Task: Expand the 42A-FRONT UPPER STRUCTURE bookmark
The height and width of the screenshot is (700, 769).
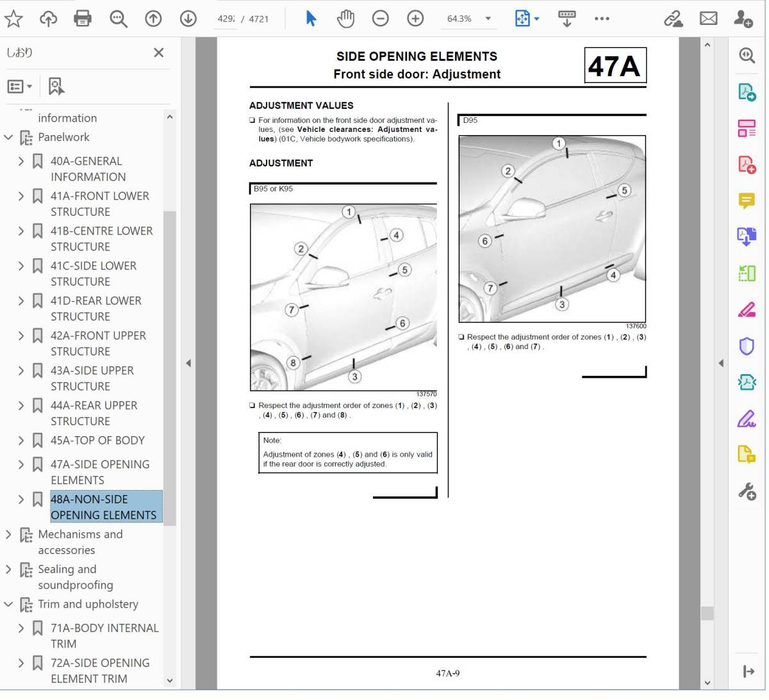Action: pyautogui.click(x=21, y=336)
